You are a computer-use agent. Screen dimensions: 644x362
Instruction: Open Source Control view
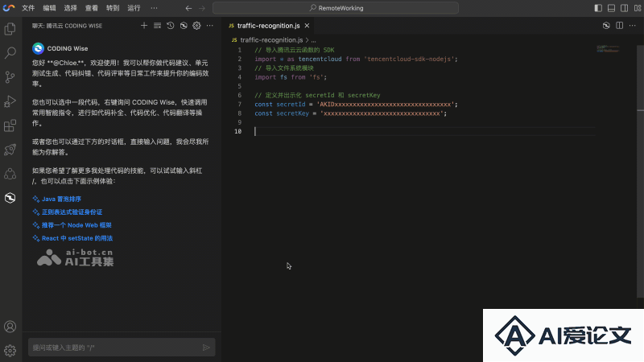[10, 76]
